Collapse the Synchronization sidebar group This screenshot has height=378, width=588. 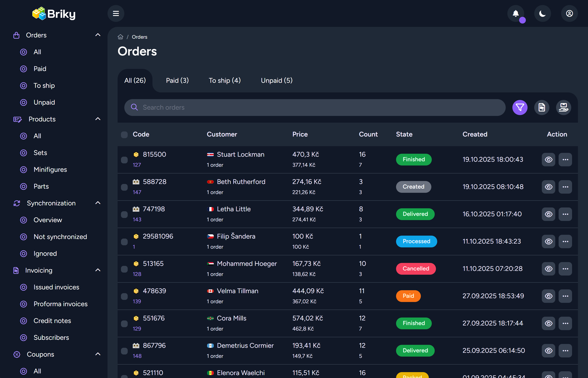pyautogui.click(x=98, y=203)
